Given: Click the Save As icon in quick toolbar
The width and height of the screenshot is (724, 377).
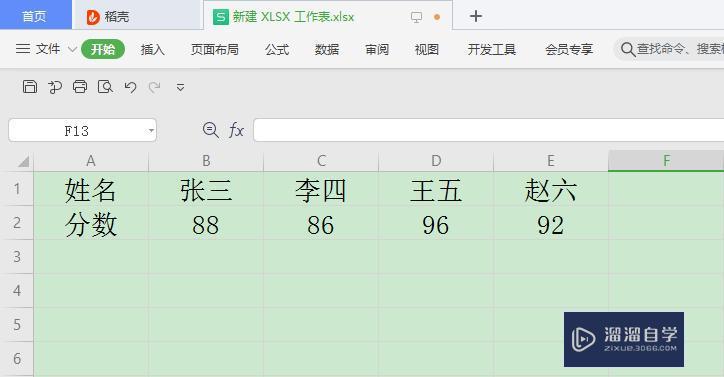Looking at the screenshot, I should click(x=55, y=86).
